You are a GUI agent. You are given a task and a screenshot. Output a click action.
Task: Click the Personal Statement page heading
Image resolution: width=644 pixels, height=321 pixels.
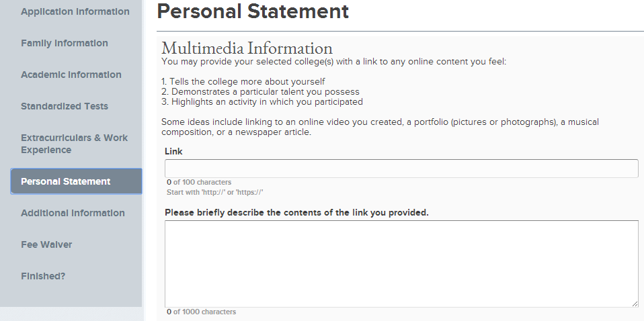click(x=253, y=11)
